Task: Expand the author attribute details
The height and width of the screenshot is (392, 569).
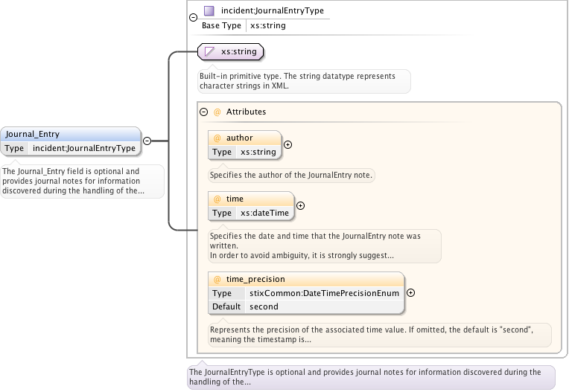Action: click(x=287, y=144)
